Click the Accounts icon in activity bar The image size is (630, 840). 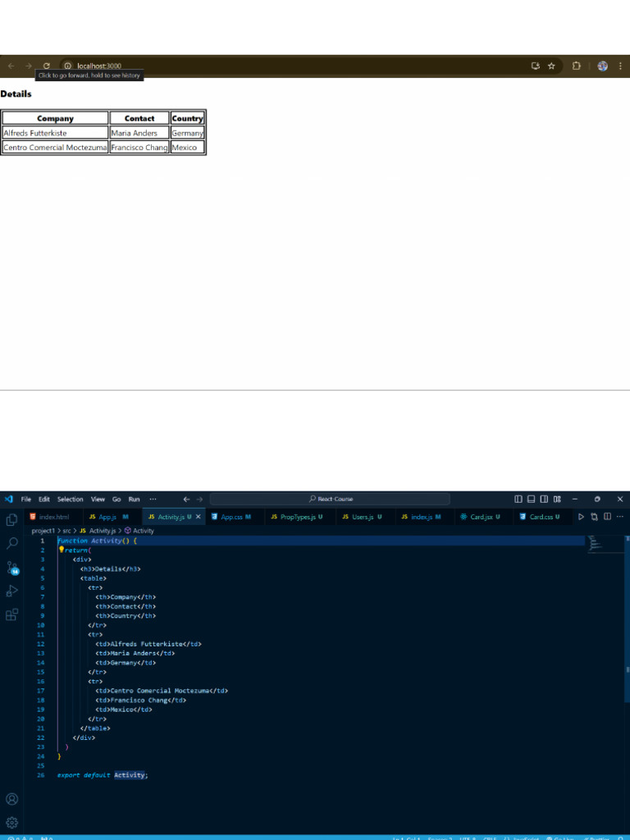[x=11, y=799]
